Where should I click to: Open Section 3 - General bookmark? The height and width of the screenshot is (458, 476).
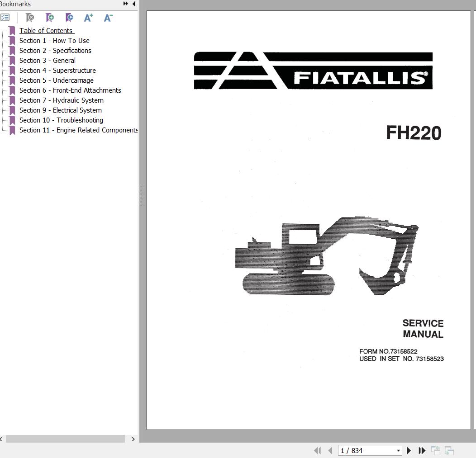[48, 61]
